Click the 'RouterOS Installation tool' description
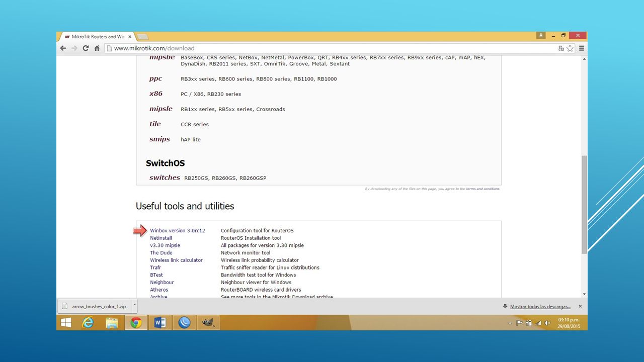The image size is (644, 362). pos(251,238)
